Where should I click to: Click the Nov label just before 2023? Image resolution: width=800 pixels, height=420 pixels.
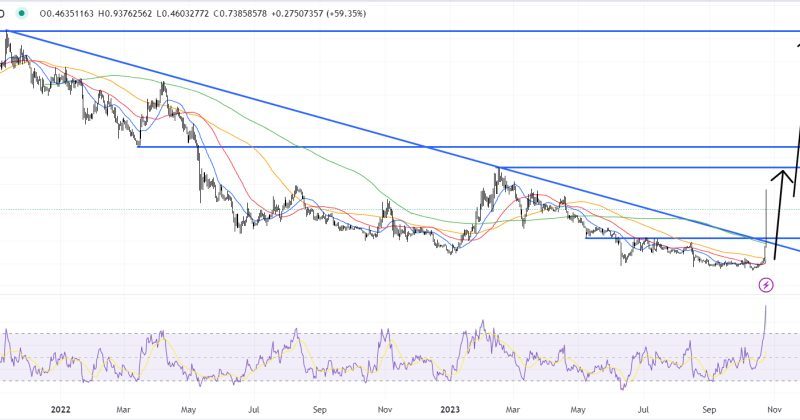[385, 409]
